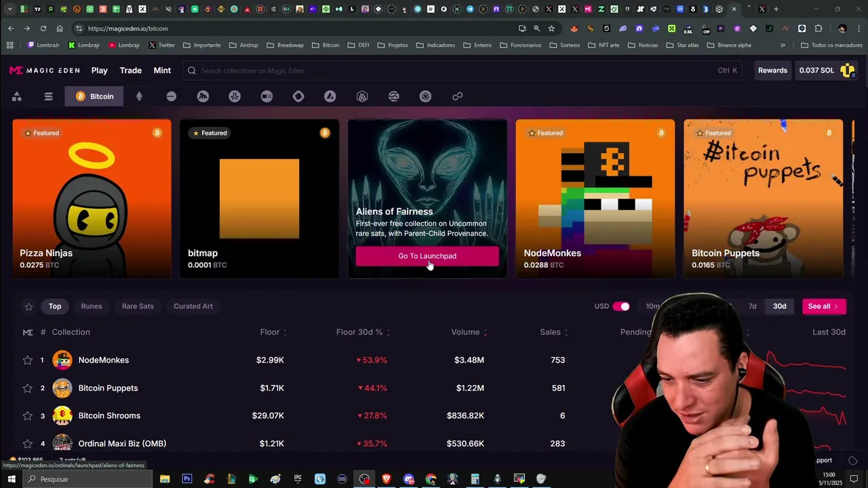868x488 pixels.
Task: Switch to the Curated Art tab
Action: coord(193,306)
